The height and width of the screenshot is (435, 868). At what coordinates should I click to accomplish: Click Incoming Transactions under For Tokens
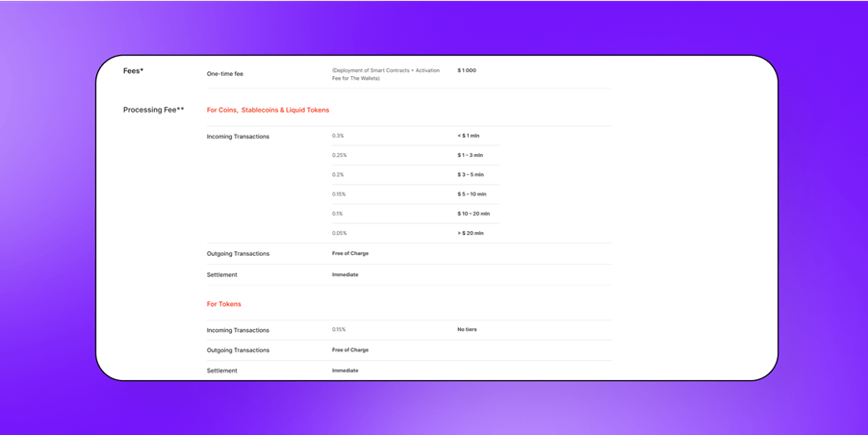pyautogui.click(x=238, y=330)
